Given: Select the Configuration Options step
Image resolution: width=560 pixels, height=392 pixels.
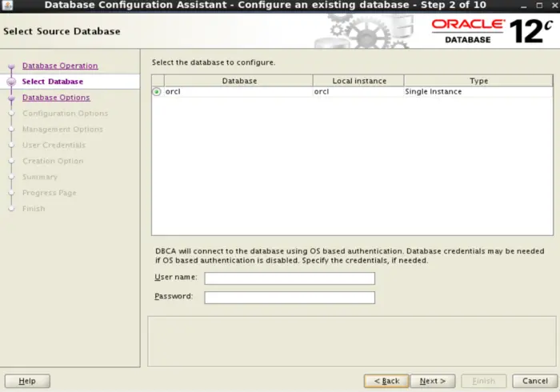Looking at the screenshot, I should (x=65, y=113).
